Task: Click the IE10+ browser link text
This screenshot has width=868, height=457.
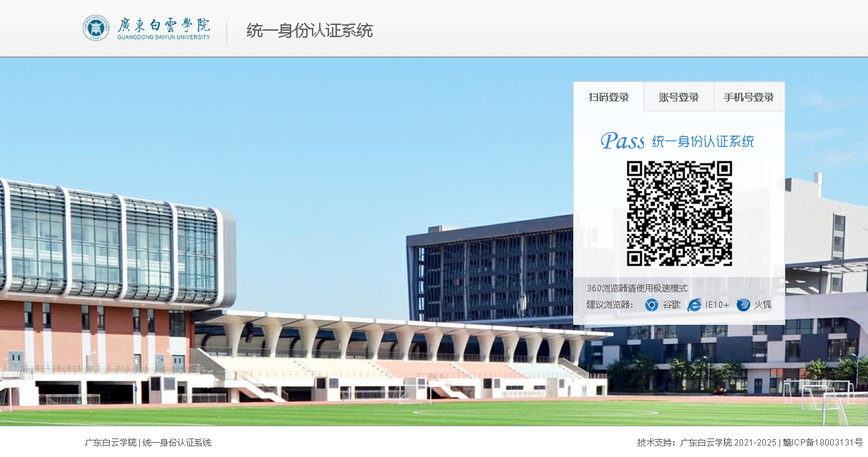Action: tap(717, 305)
